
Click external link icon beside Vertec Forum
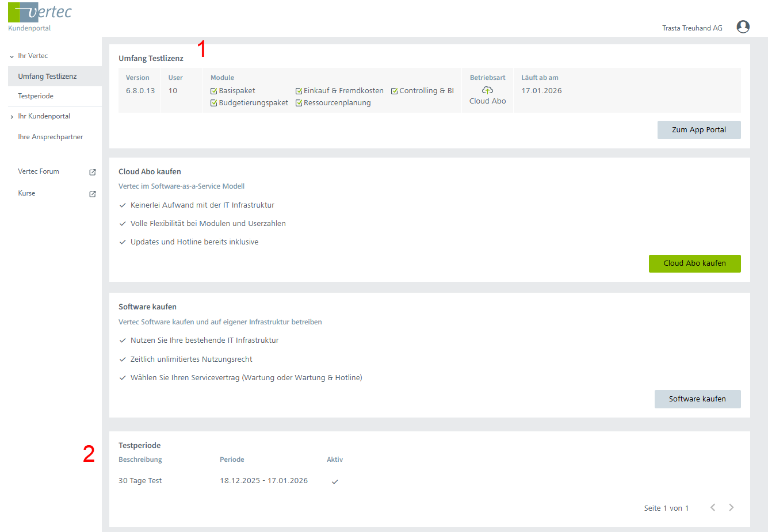pyautogui.click(x=93, y=172)
